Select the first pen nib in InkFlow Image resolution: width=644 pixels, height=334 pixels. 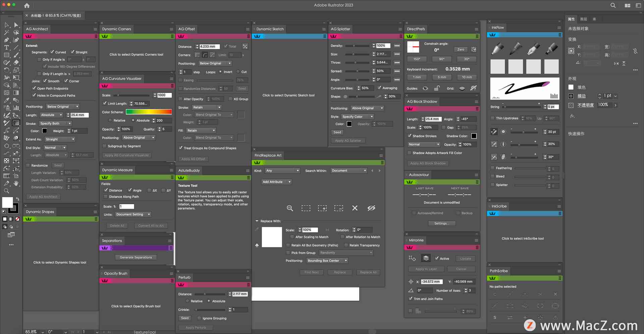coord(497,49)
